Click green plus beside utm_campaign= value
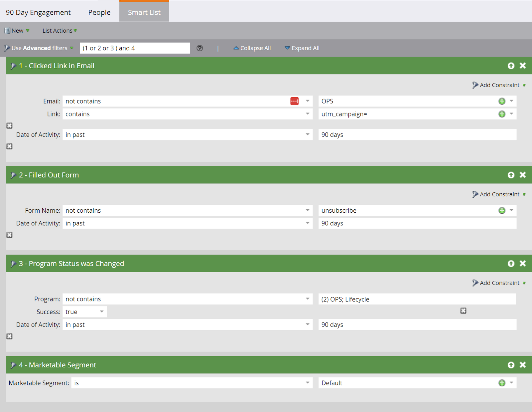 point(502,114)
